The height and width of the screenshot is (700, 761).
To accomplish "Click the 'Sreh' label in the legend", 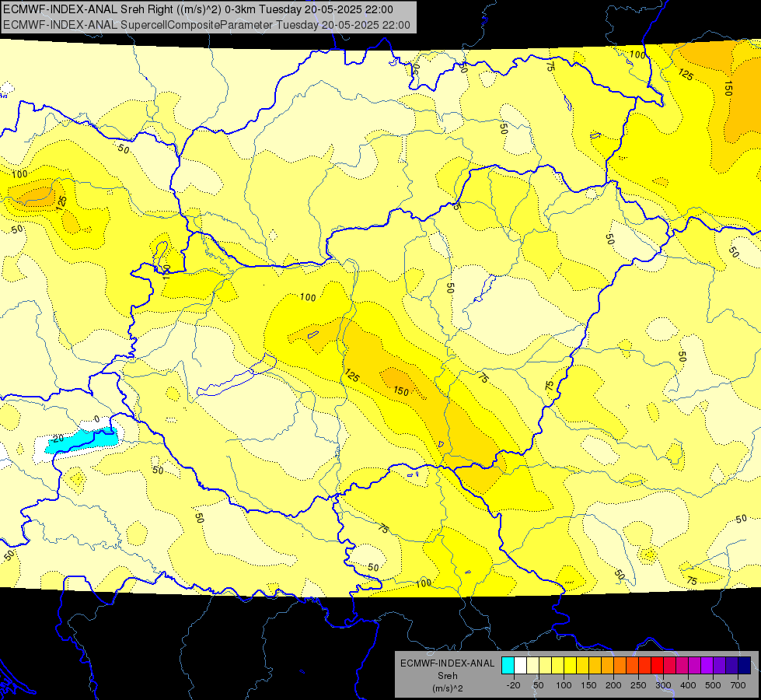I will coord(447,676).
